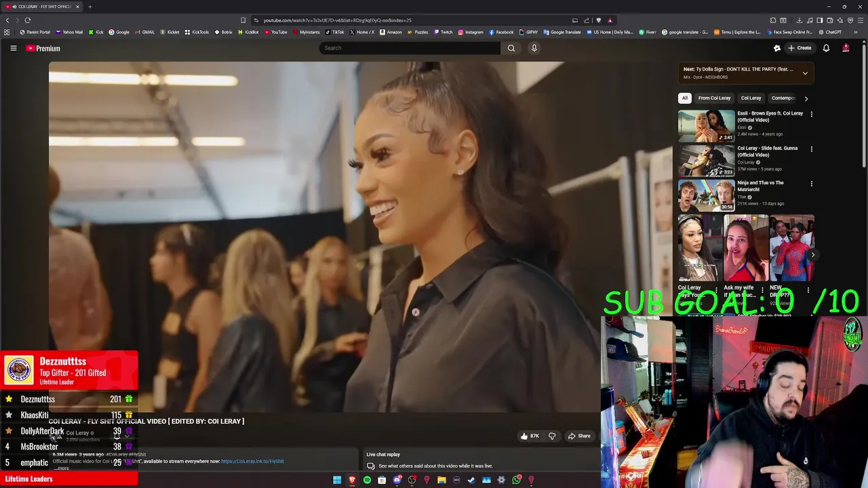
Task: Open options for Essii Brown Eyes video
Action: [811, 114]
